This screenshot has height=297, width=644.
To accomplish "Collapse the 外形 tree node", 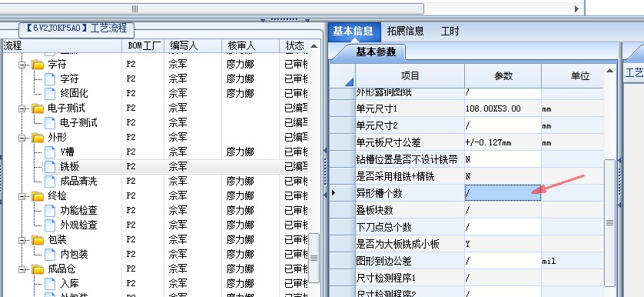I will [22, 138].
